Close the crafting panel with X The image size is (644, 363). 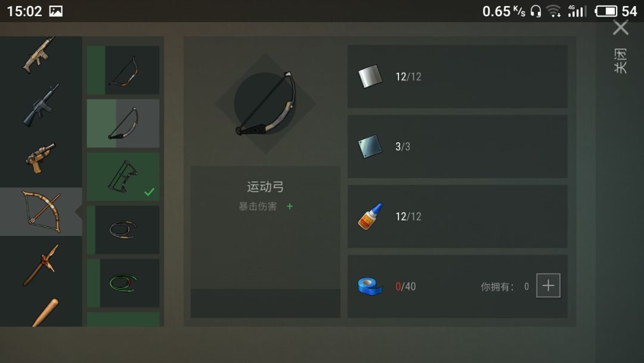click(x=621, y=28)
